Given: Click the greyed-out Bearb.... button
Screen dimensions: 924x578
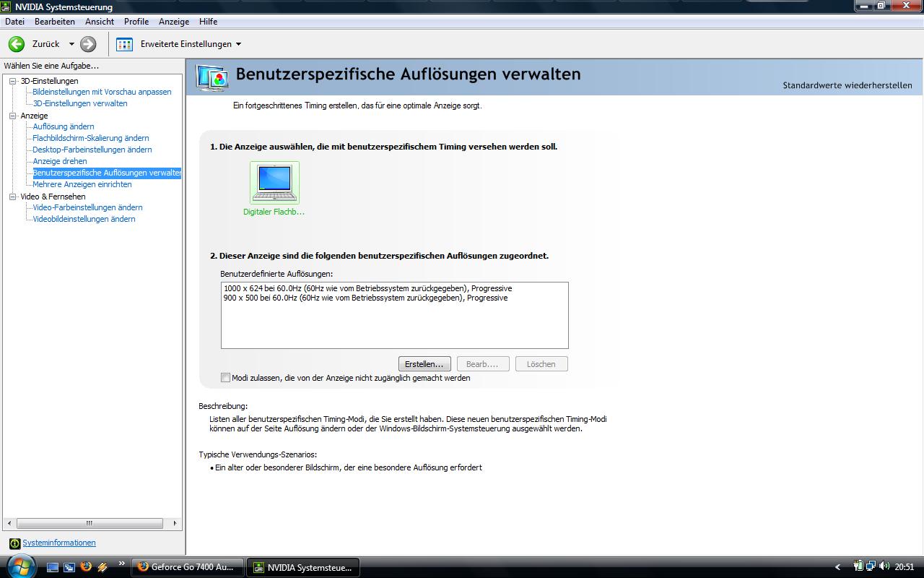Looking at the screenshot, I should pyautogui.click(x=483, y=364).
